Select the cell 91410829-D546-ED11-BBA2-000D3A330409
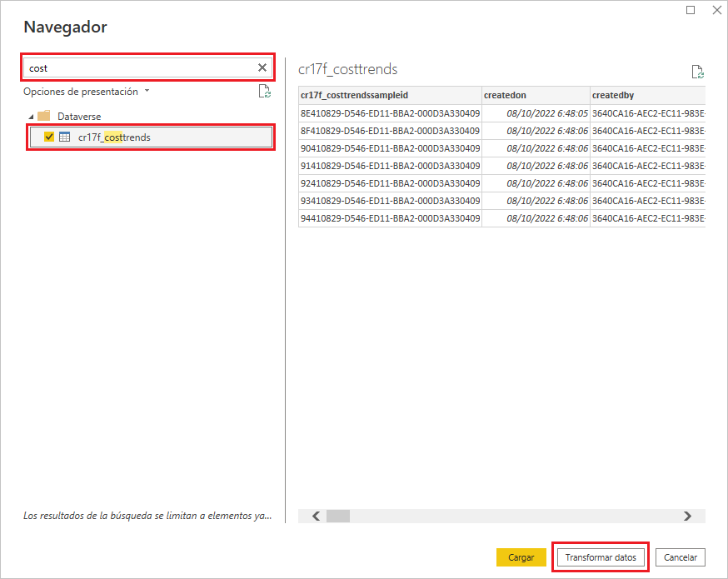The height and width of the screenshot is (579, 728). (390, 166)
